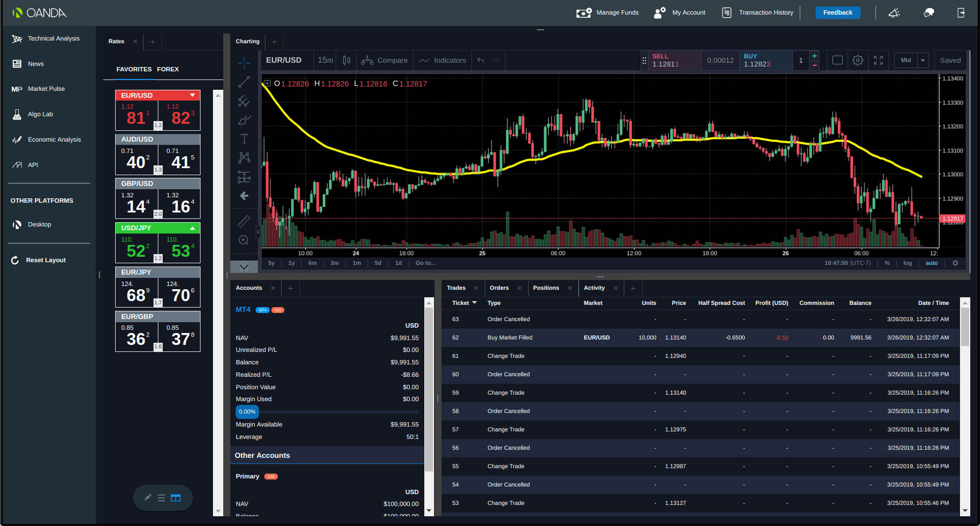Image resolution: width=980 pixels, height=526 pixels.
Task: Sort by Ticket column arrow
Action: 475,303
